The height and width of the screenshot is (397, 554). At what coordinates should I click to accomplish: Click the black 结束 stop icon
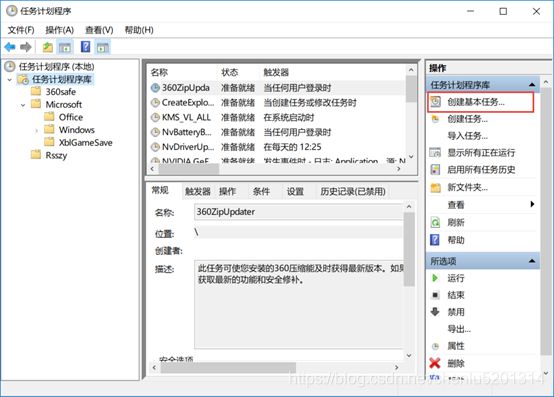tap(435, 295)
